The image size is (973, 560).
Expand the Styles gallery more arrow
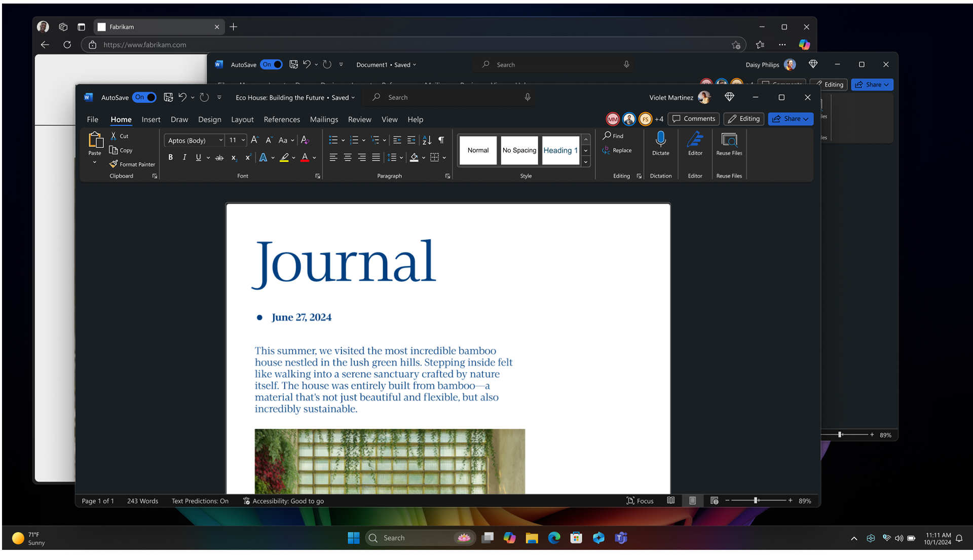click(586, 162)
